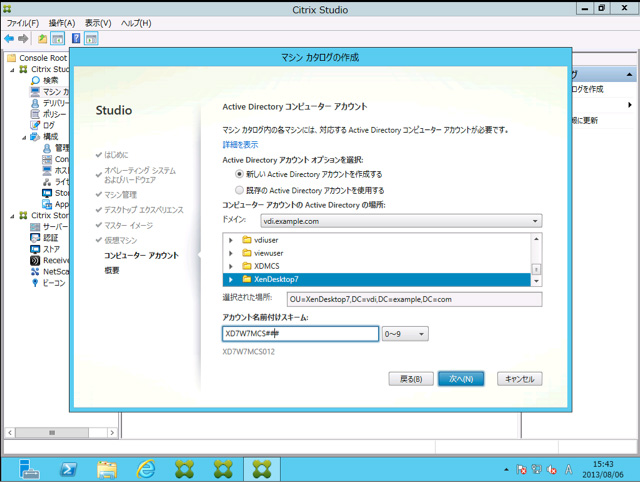Select use existing Active Directory accounts option
The height and width of the screenshot is (482, 640).
(240, 190)
